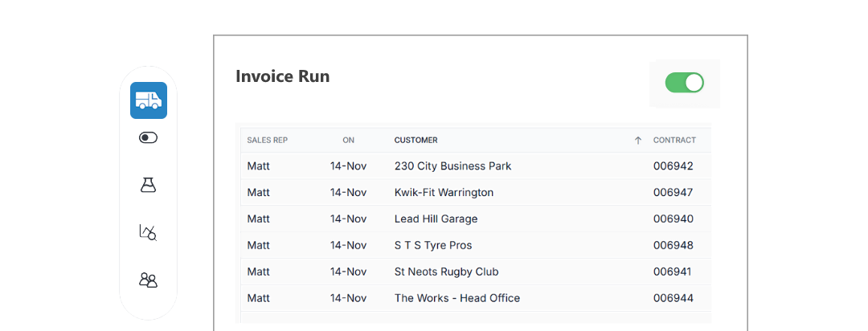Sort by the On date column header

[x=348, y=140]
